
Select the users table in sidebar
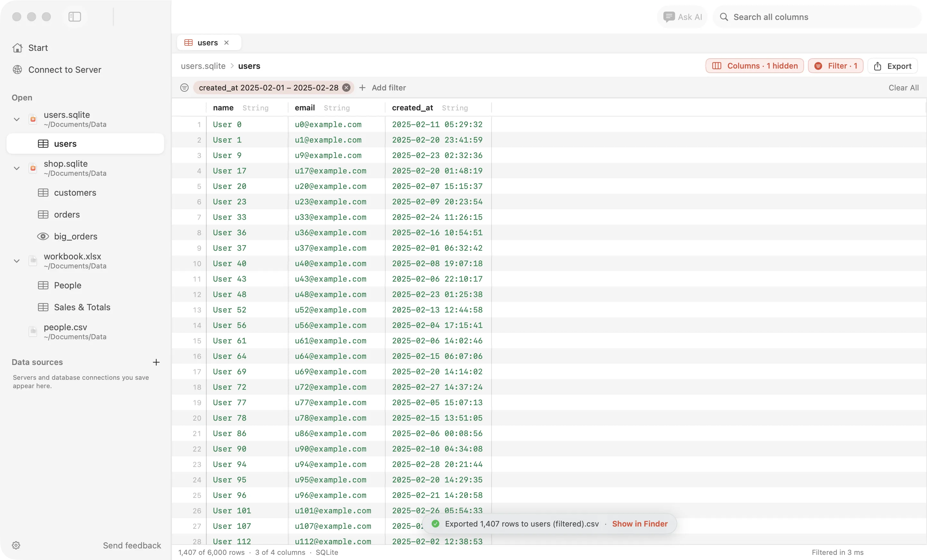click(x=85, y=144)
